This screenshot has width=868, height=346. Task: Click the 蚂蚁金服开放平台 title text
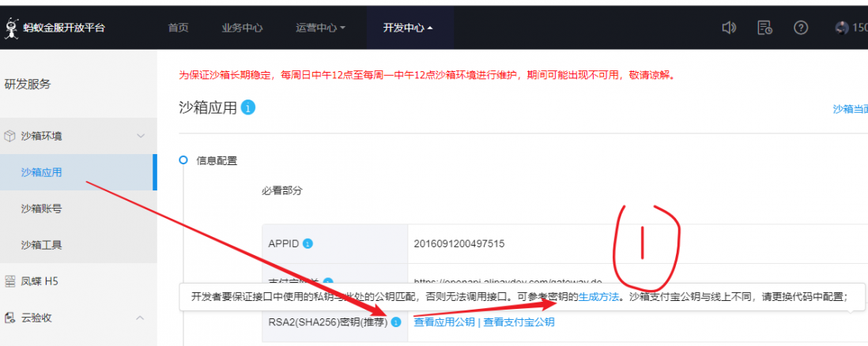click(64, 28)
